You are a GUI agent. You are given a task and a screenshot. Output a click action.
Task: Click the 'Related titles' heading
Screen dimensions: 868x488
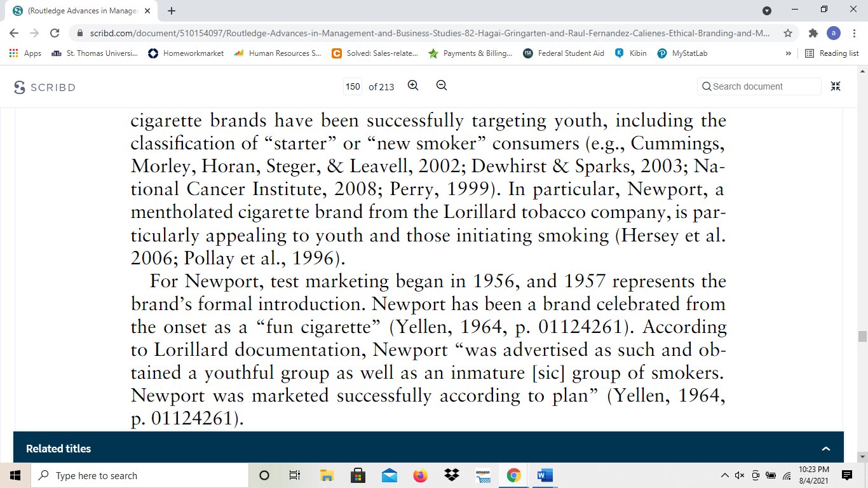[58, 449]
